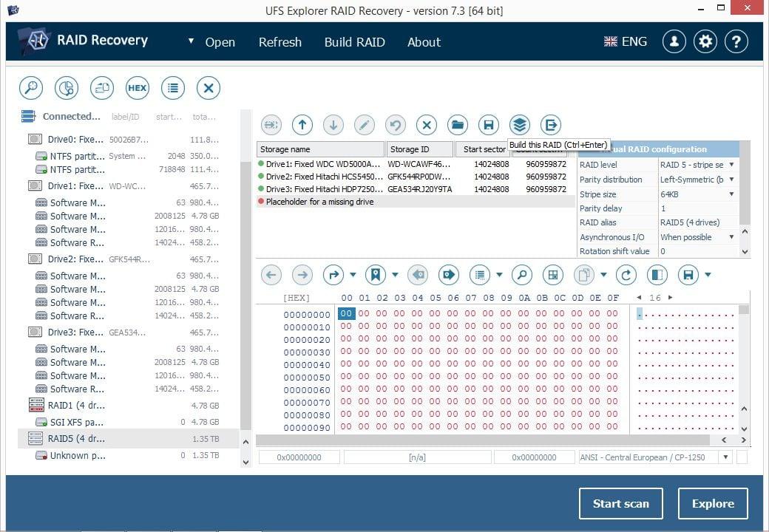The height and width of the screenshot is (532, 769).
Task: Click the calculator grid icon in hex toolbar
Action: (553, 275)
